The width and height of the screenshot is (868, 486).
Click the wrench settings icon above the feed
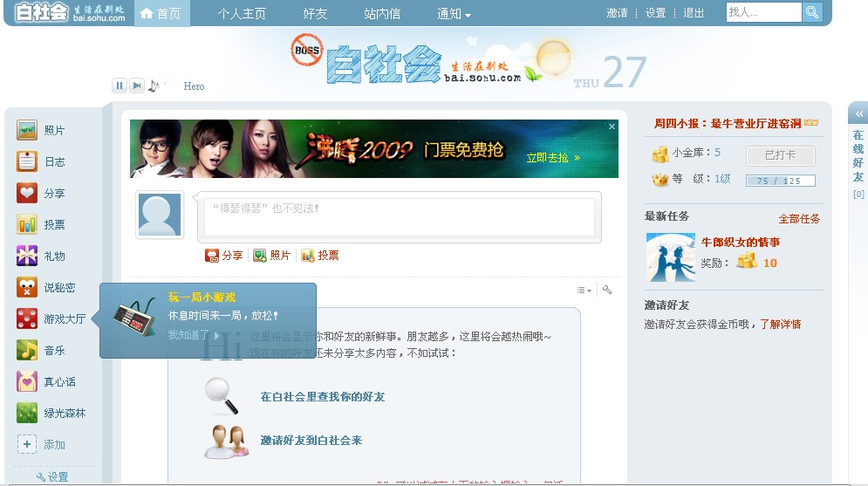point(607,290)
